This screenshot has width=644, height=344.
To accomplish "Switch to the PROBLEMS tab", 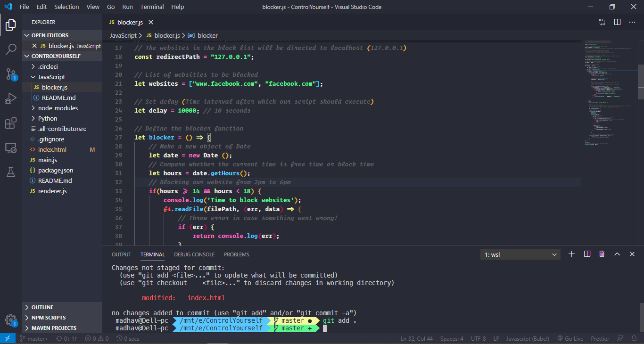I will pyautogui.click(x=236, y=254).
